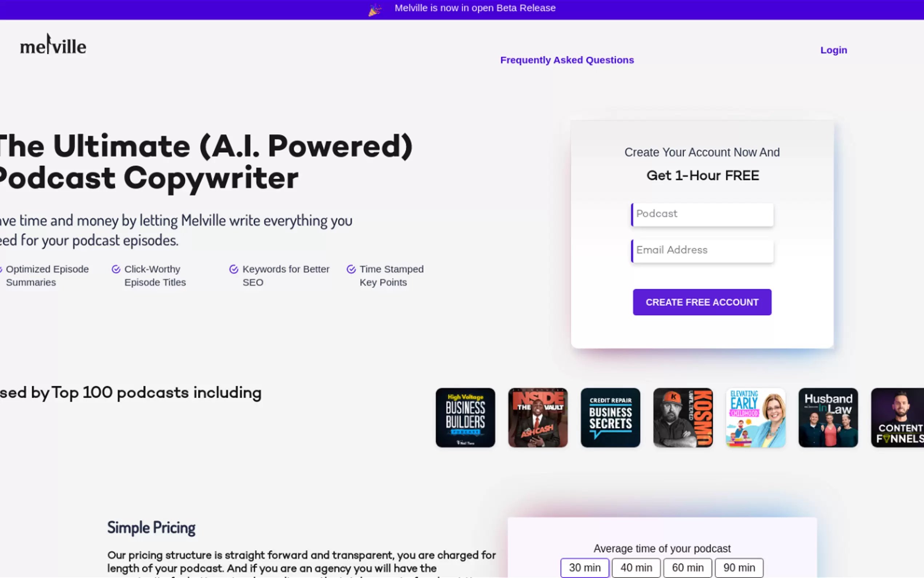Open Husband In Law podcast thumbnail
This screenshot has height=578, width=924.
click(828, 418)
